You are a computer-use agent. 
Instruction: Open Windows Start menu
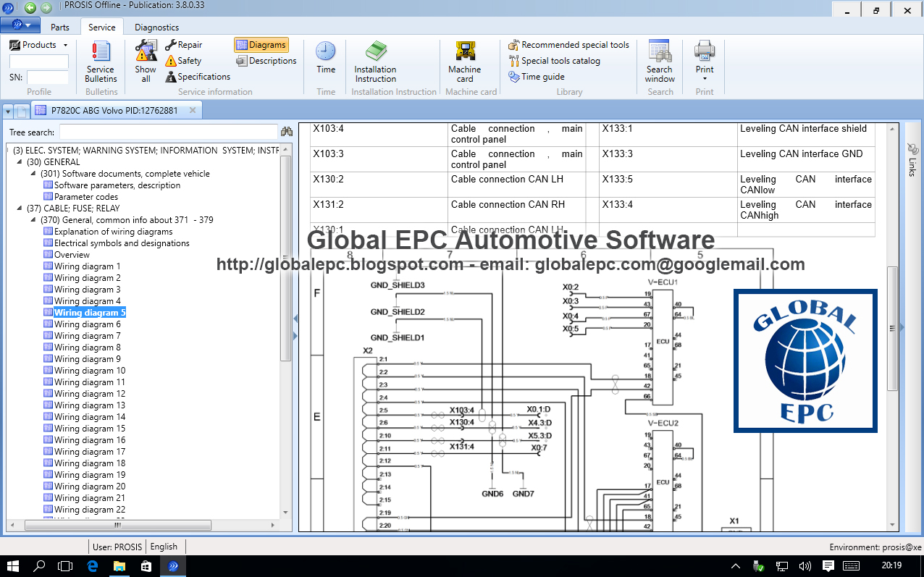(x=13, y=565)
